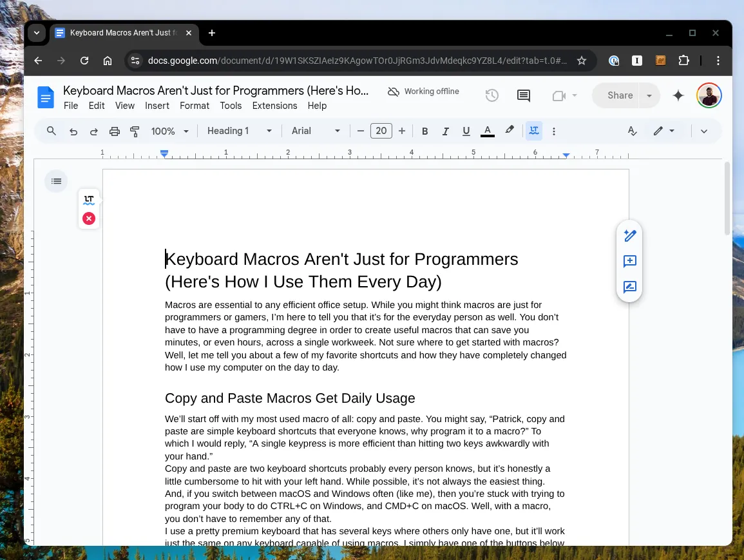Open the comments history icon
The height and width of the screenshot is (560, 744).
(x=524, y=95)
